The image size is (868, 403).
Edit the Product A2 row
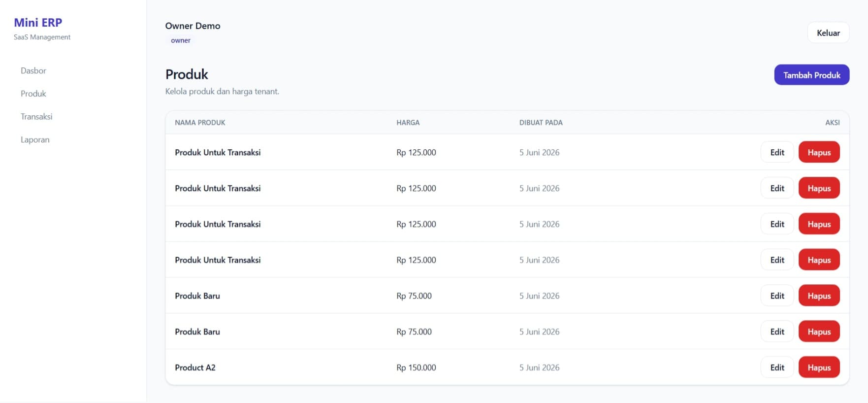click(777, 368)
